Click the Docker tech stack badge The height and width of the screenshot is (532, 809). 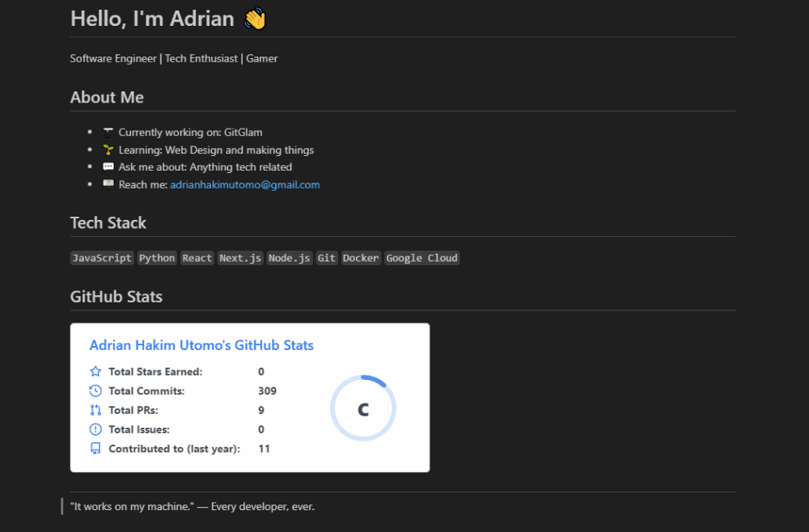click(360, 259)
